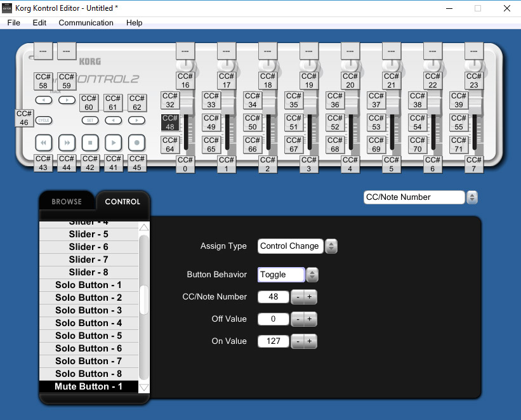521x420 pixels.
Task: Select the CC# 42 stop label
Action: [x=90, y=163]
